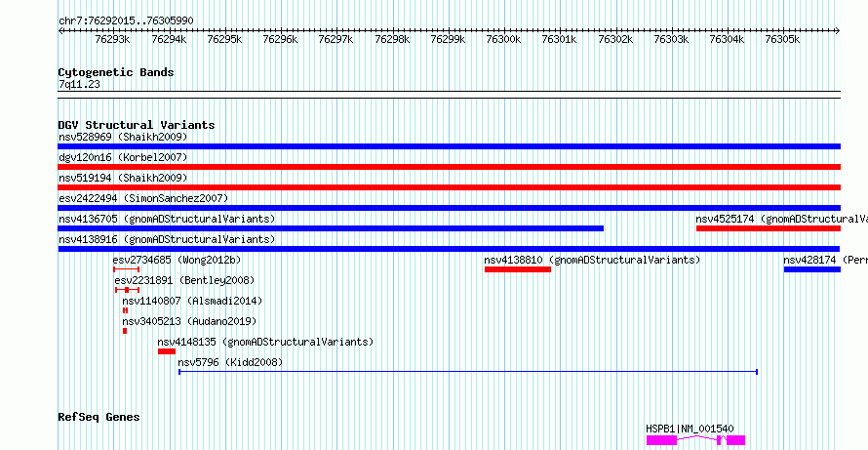The width and height of the screenshot is (868, 450).
Task: Click the blue esv2422494 variant bar
Action: (x=450, y=208)
